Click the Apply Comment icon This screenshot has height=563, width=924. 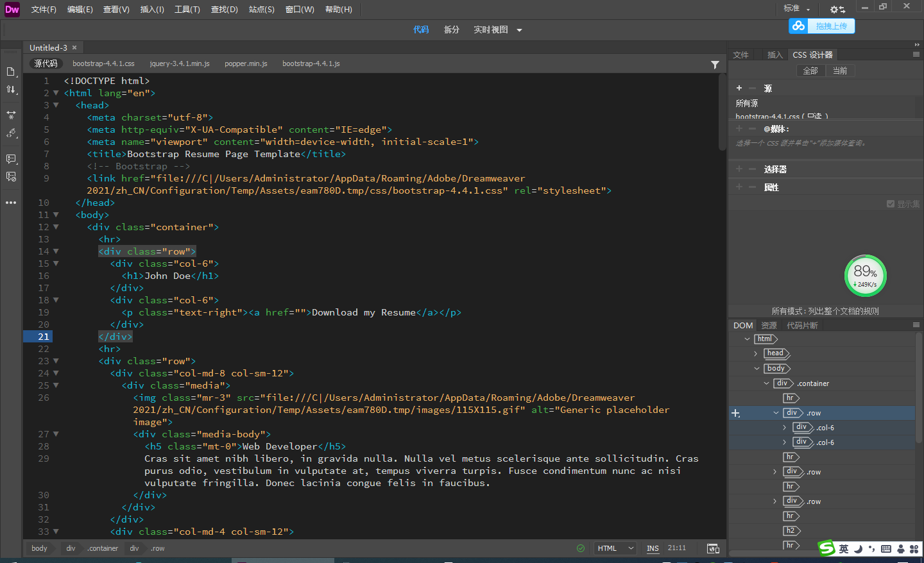click(11, 158)
